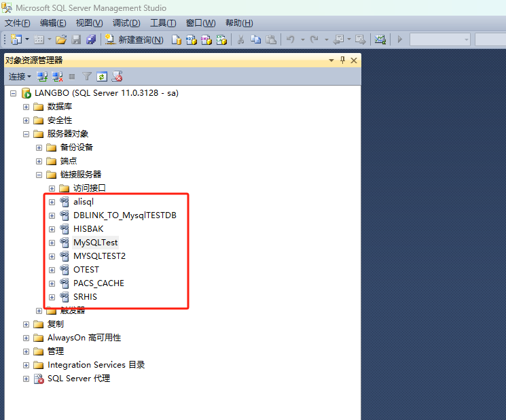
Task: Click the Stop square icon in Object Explorer
Action: pyautogui.click(x=72, y=77)
